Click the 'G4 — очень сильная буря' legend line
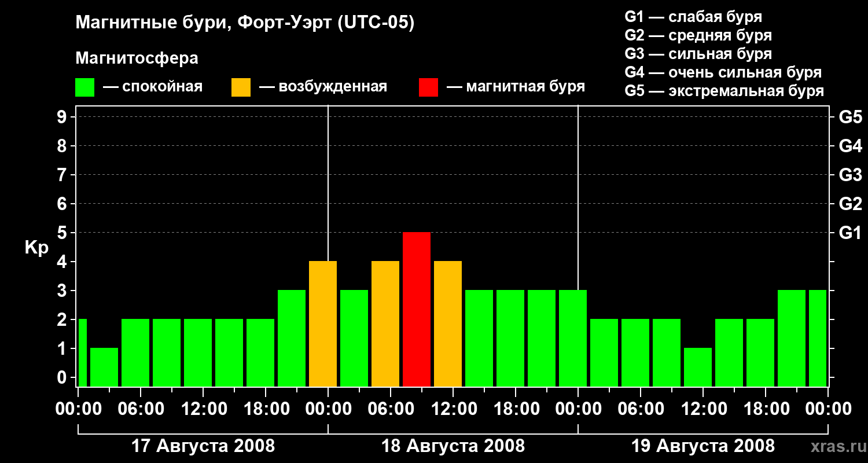The image size is (868, 463). tap(723, 72)
